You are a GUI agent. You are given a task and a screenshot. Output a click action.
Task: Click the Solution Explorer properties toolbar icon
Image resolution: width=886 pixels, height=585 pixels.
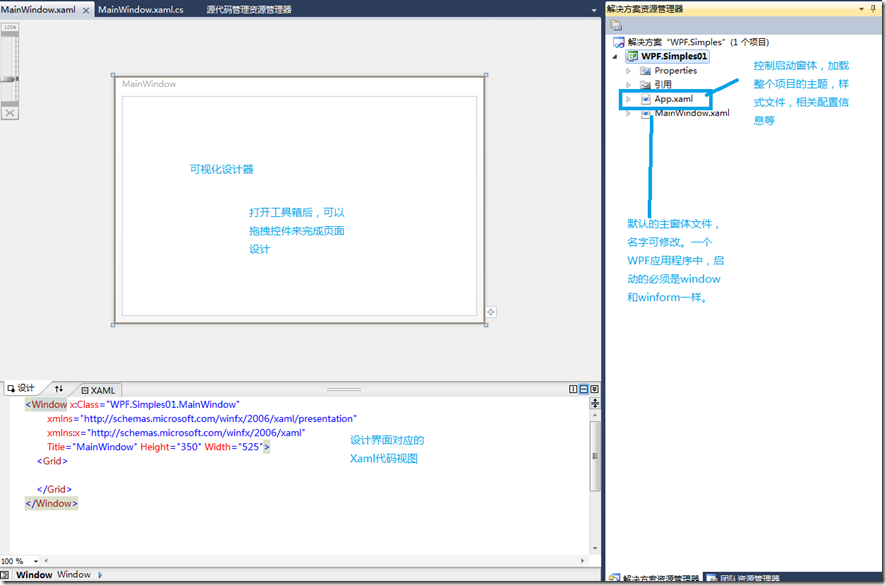point(616,25)
